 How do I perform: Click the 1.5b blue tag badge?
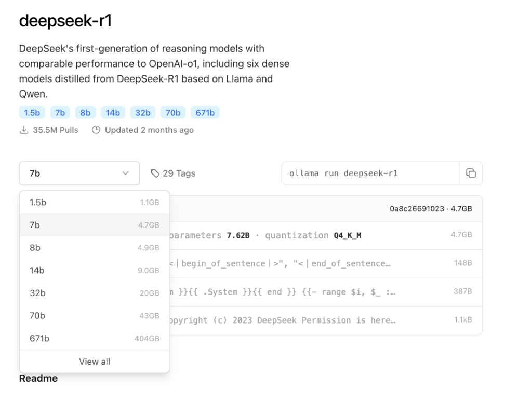point(32,113)
